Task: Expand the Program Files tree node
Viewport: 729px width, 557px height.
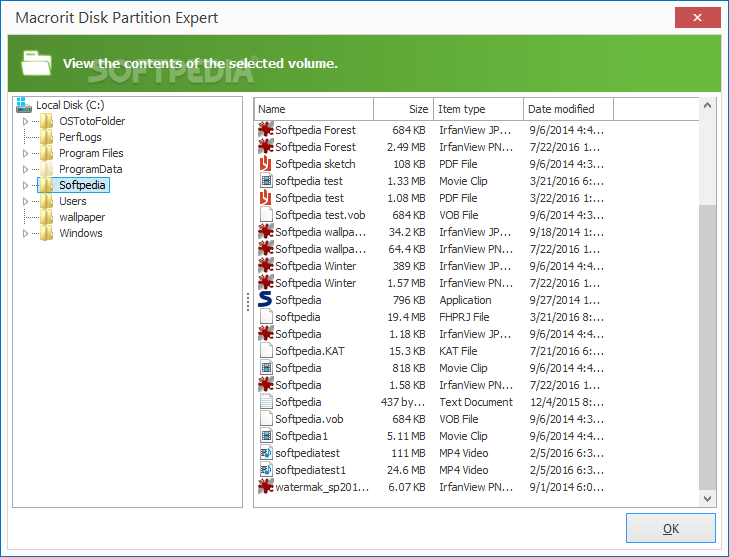Action: pyautogui.click(x=26, y=153)
